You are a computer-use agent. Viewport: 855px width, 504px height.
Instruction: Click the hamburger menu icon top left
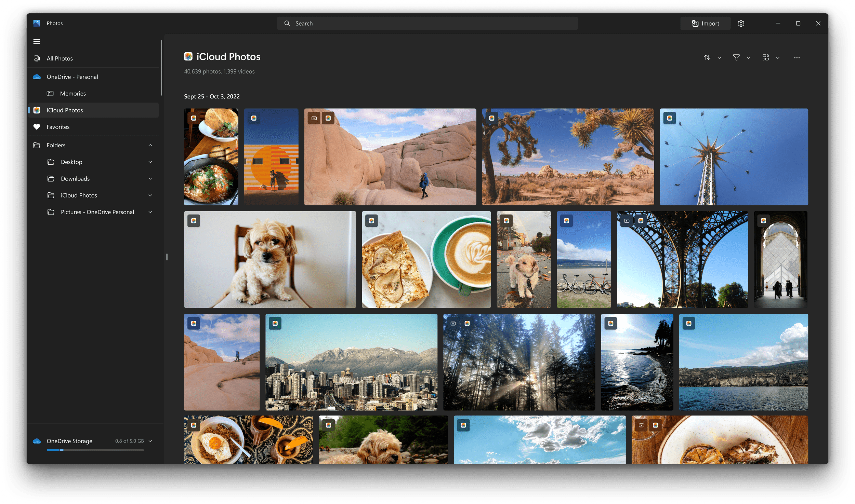coord(37,41)
